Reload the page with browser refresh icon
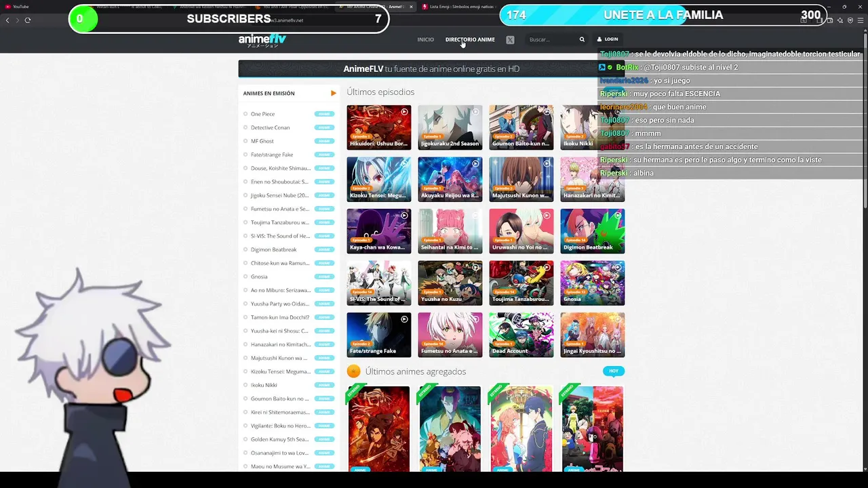Viewport: 868px width, 488px height. pos(28,20)
